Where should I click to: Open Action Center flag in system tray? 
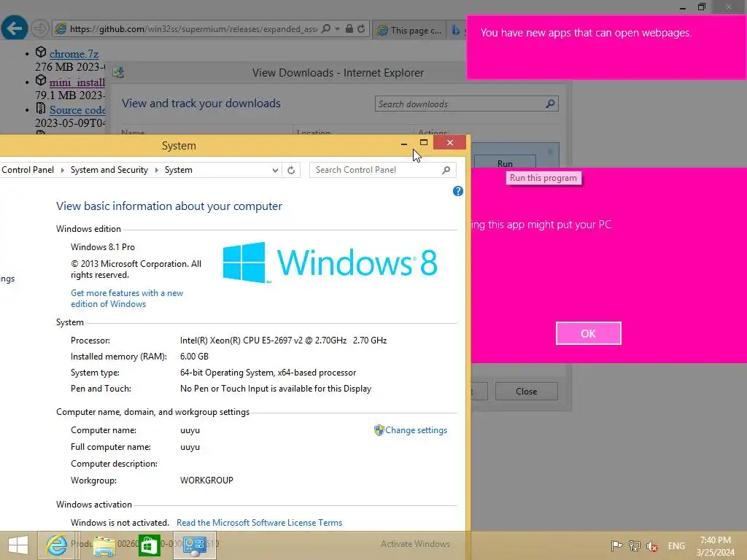pyautogui.click(x=616, y=545)
